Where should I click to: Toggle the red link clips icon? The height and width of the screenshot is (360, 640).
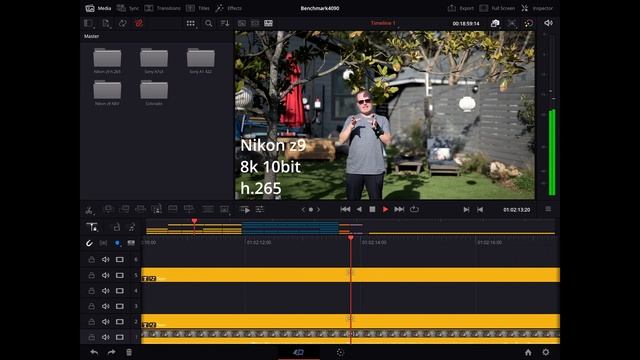139,23
